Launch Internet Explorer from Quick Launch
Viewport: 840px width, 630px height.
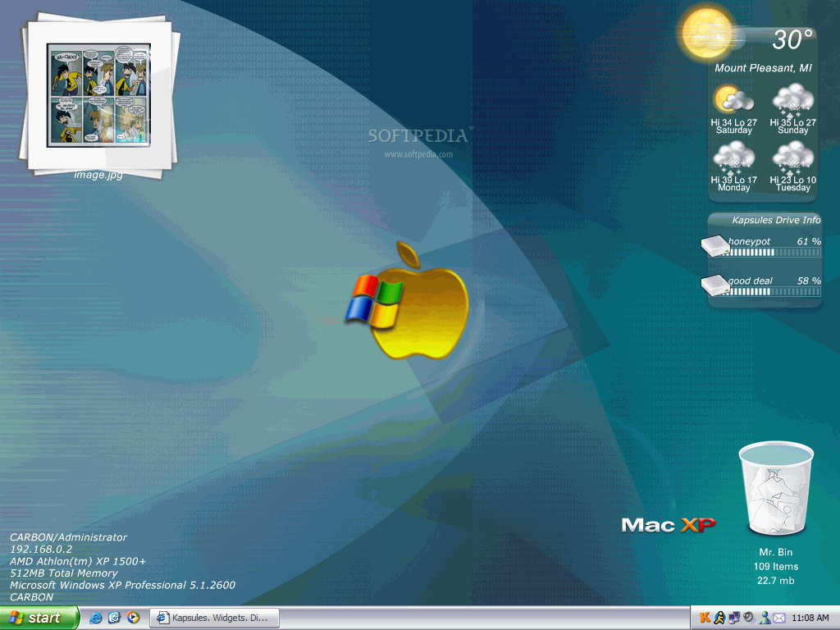pos(96,618)
